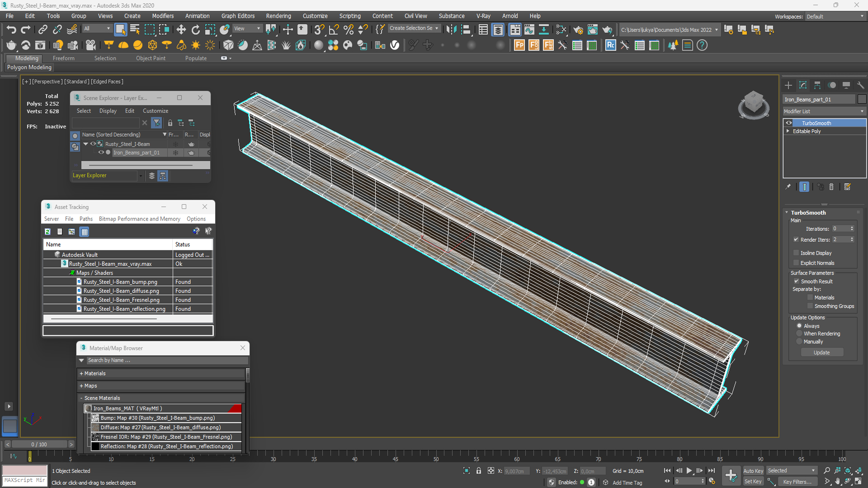868x488 pixels.
Task: Click the object color swatch beside name
Action: (862, 99)
